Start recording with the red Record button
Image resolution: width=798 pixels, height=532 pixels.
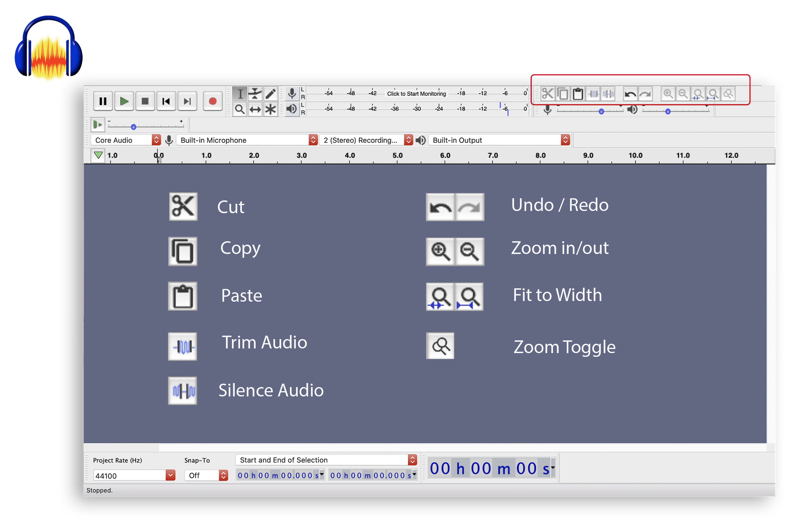coord(213,101)
